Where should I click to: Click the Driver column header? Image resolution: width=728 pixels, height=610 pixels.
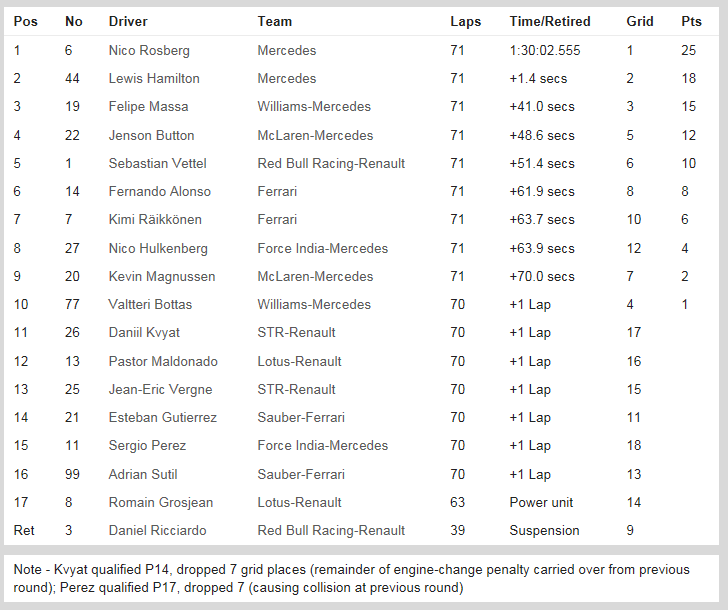pyautogui.click(x=128, y=21)
